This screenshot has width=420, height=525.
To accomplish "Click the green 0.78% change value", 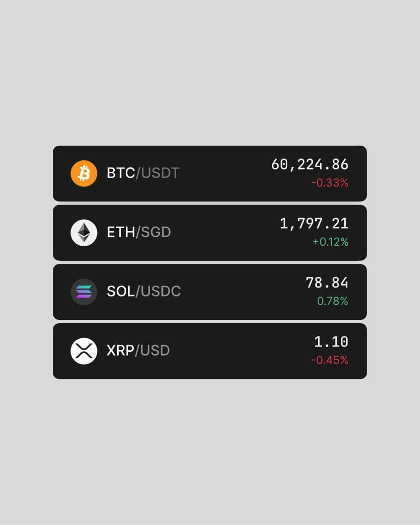I will [332, 301].
